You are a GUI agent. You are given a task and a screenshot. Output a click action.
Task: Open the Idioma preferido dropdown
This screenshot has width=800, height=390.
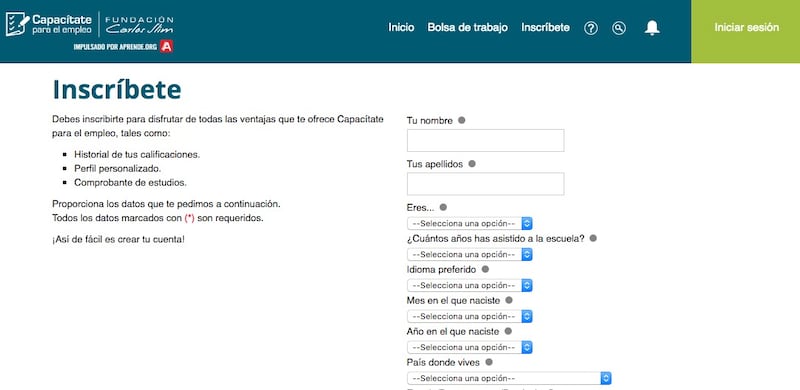coord(469,285)
